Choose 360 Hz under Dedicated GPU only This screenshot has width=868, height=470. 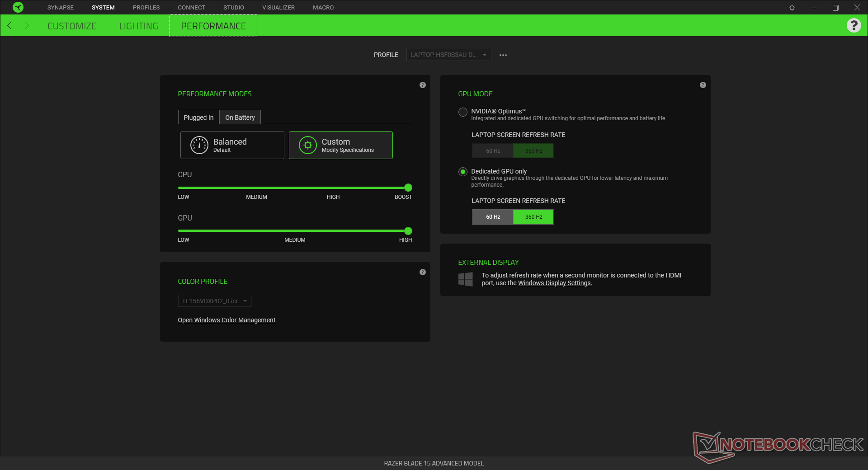pyautogui.click(x=533, y=217)
